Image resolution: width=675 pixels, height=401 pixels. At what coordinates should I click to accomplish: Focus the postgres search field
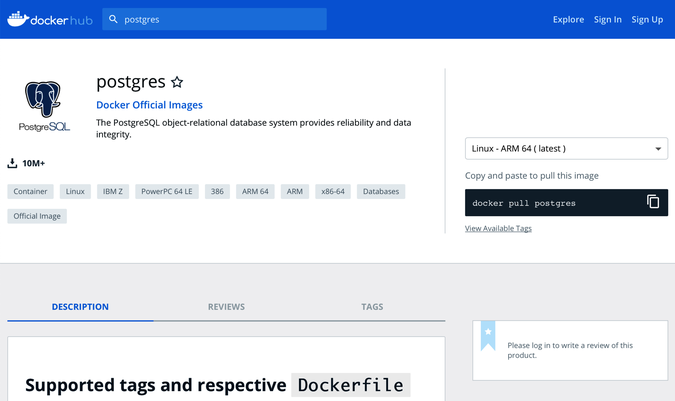pos(214,19)
